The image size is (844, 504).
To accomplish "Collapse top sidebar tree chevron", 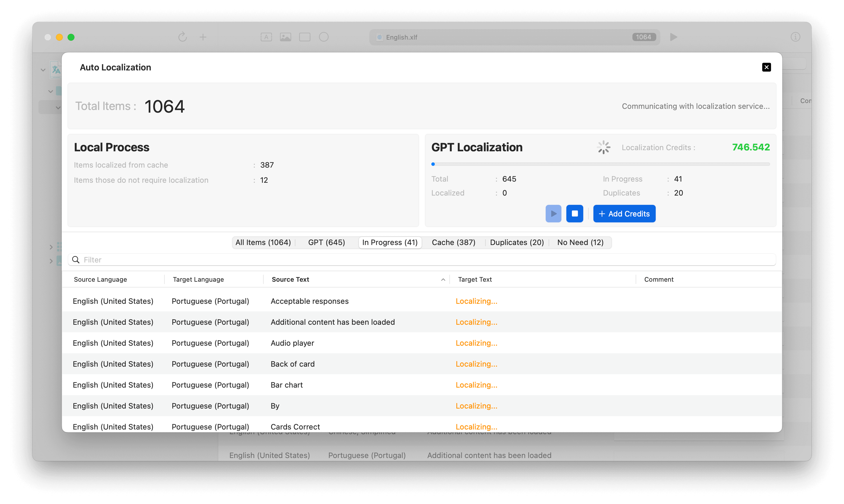I will coord(43,70).
